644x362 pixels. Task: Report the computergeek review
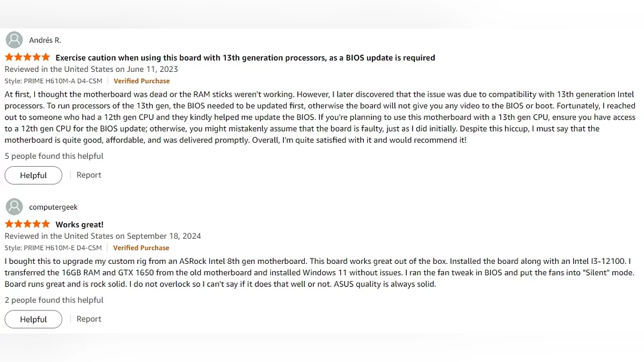click(x=89, y=319)
